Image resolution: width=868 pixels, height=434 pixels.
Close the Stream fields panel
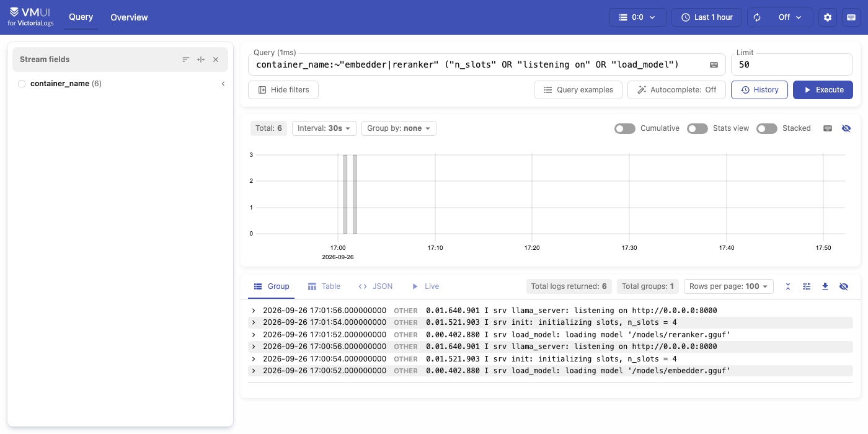(x=216, y=60)
